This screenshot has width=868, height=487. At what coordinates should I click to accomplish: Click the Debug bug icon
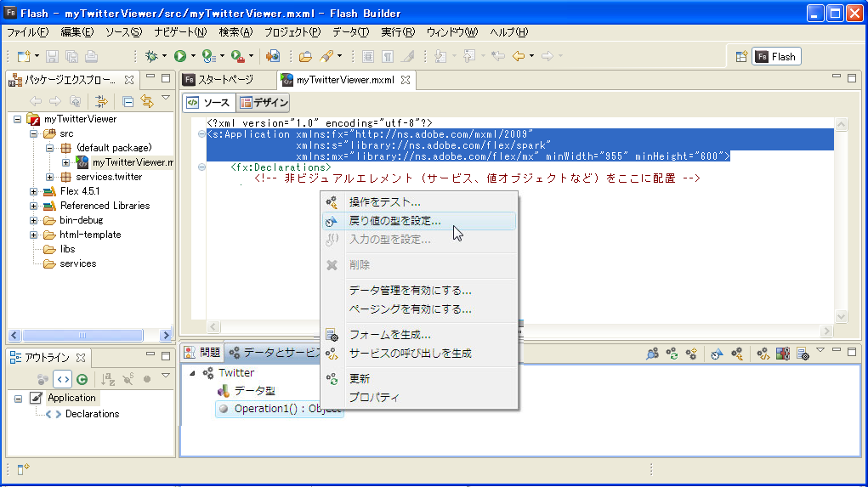point(151,56)
